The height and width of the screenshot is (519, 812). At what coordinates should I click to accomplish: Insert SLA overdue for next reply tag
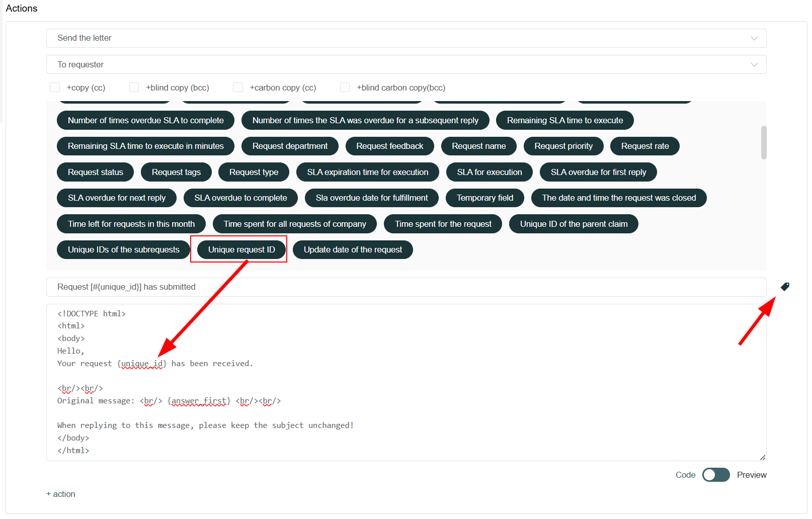point(117,198)
